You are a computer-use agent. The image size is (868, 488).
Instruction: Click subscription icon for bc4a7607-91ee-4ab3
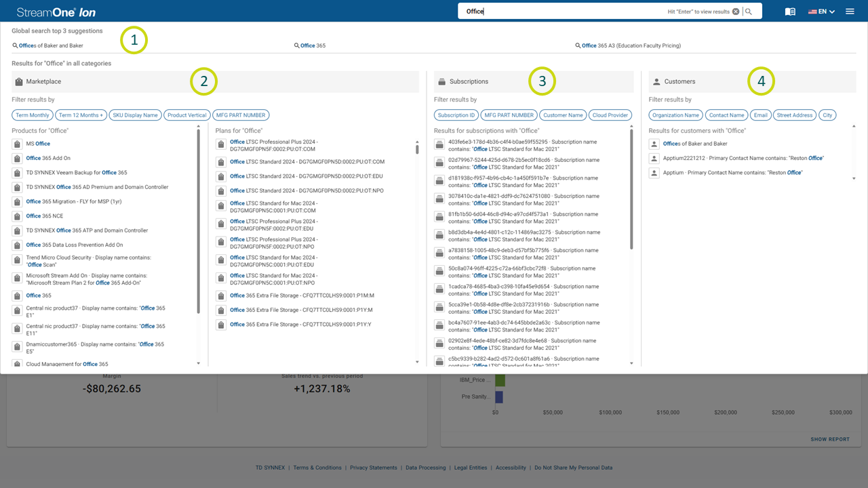pyautogui.click(x=439, y=325)
